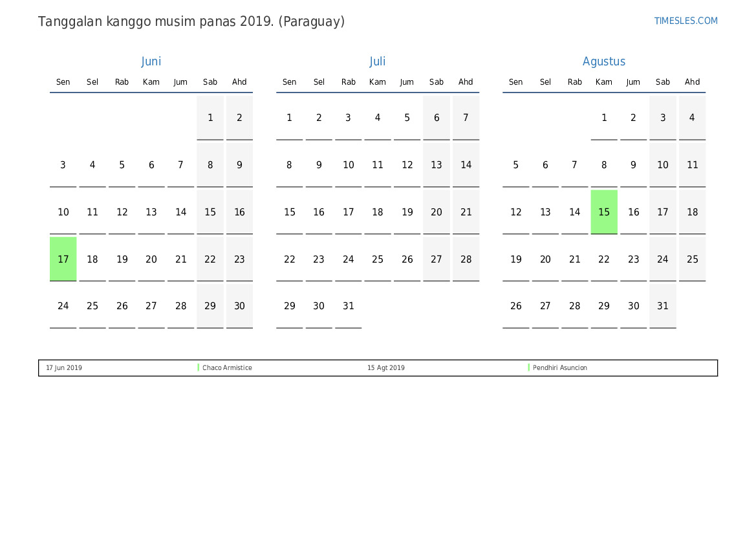Click green marker beside Pendhiri Asuncion

529,367
